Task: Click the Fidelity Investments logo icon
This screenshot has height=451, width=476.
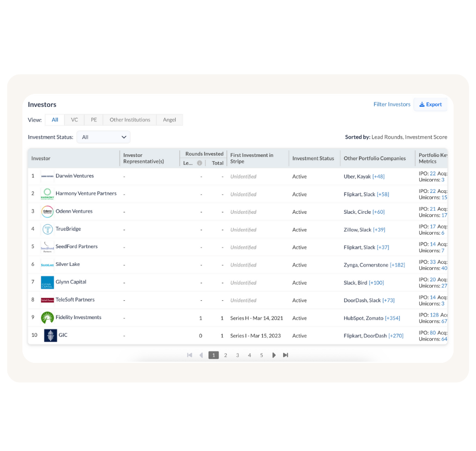Action: (47, 318)
